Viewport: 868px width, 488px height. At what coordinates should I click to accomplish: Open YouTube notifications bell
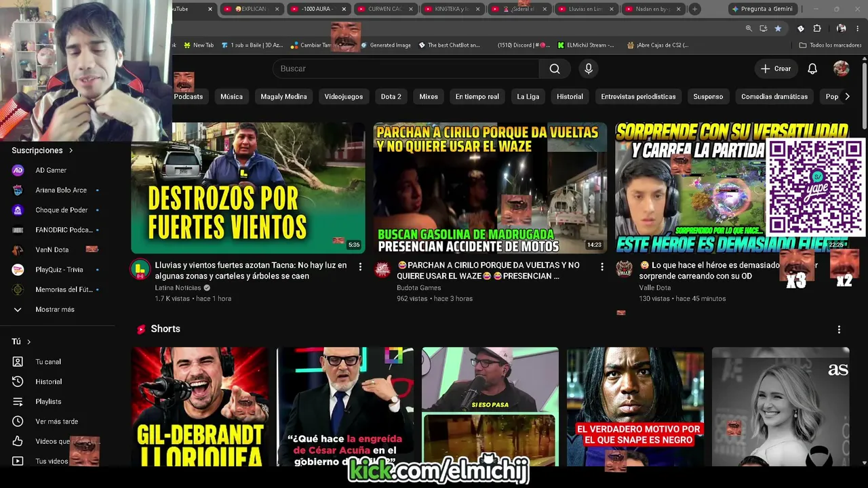[x=812, y=68]
